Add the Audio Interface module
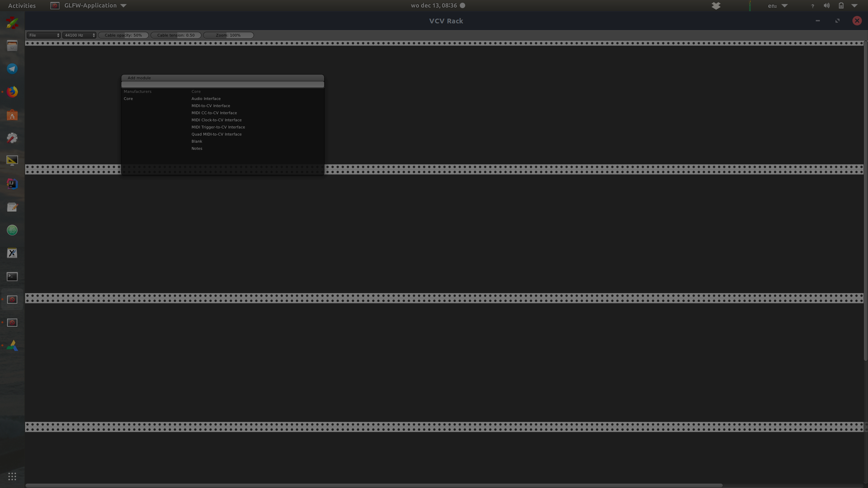The image size is (868, 488). (x=206, y=99)
